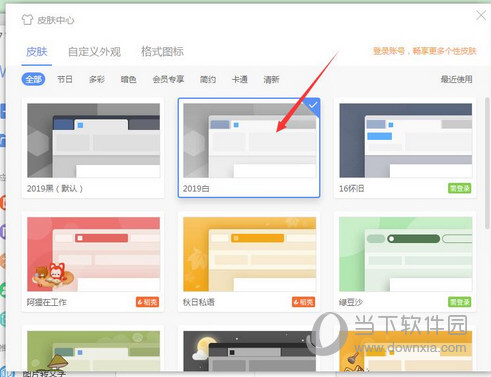Image resolution: width=491 pixels, height=377 pixels.
Task: Click the 16怀旧 label text
Action: point(352,188)
